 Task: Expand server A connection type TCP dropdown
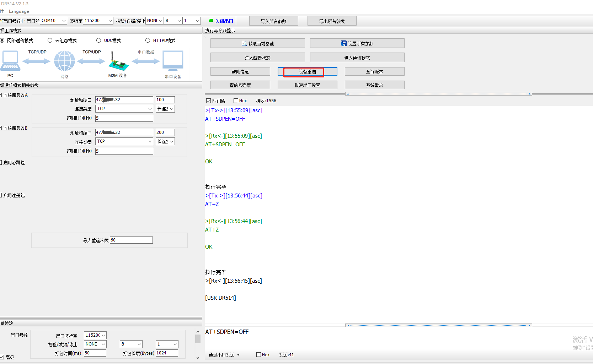tap(124, 109)
